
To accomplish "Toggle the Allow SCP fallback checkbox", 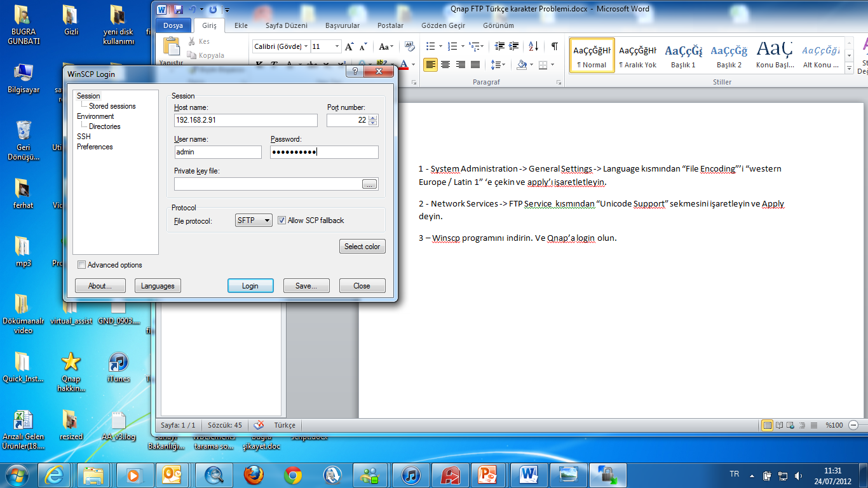I will (282, 220).
